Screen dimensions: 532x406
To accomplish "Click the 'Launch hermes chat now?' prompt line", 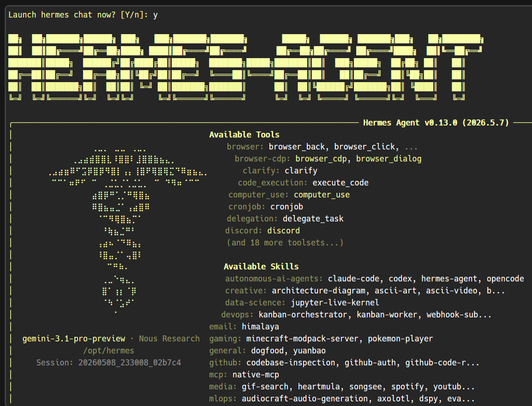I will point(83,15).
